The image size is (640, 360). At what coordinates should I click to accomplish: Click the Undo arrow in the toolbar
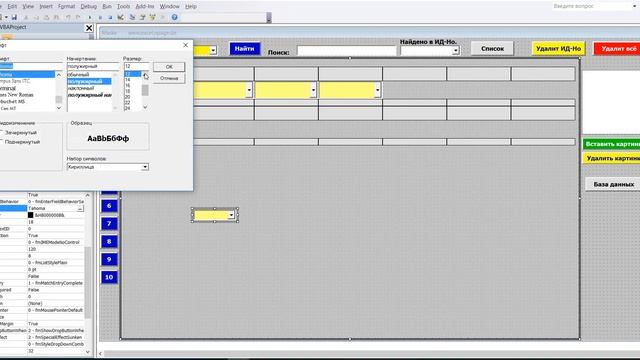point(68,17)
